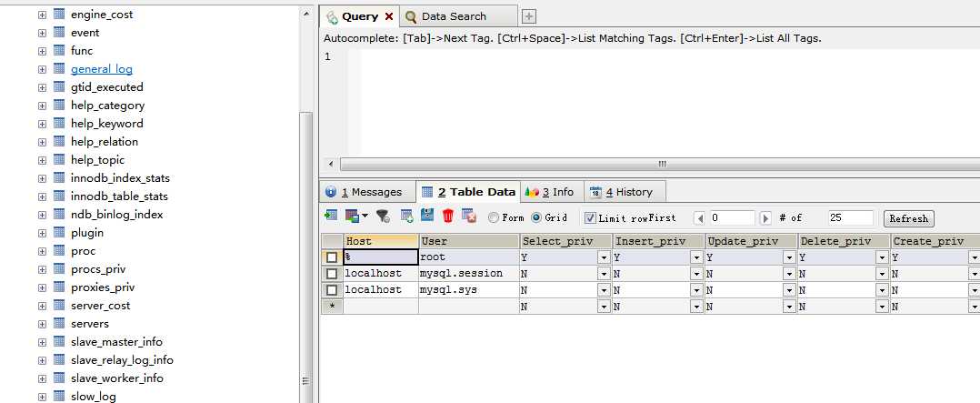Expand the slave_worker_info tree node

42,378
